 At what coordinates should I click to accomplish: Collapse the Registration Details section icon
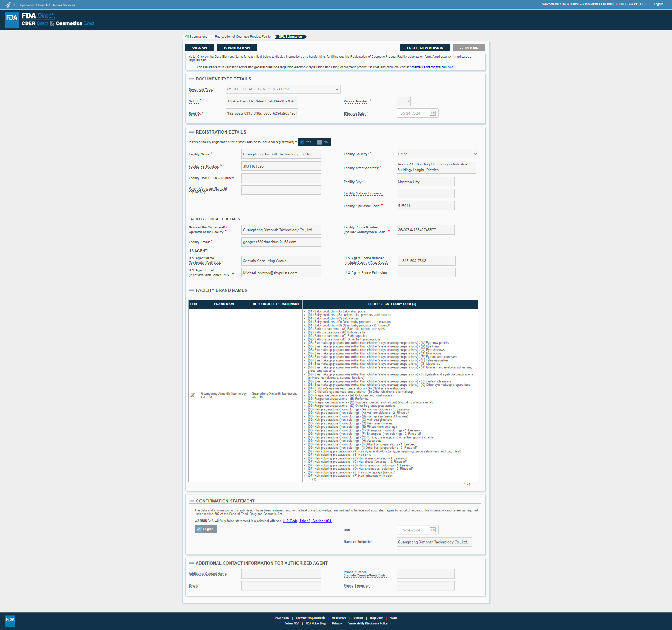click(x=191, y=132)
